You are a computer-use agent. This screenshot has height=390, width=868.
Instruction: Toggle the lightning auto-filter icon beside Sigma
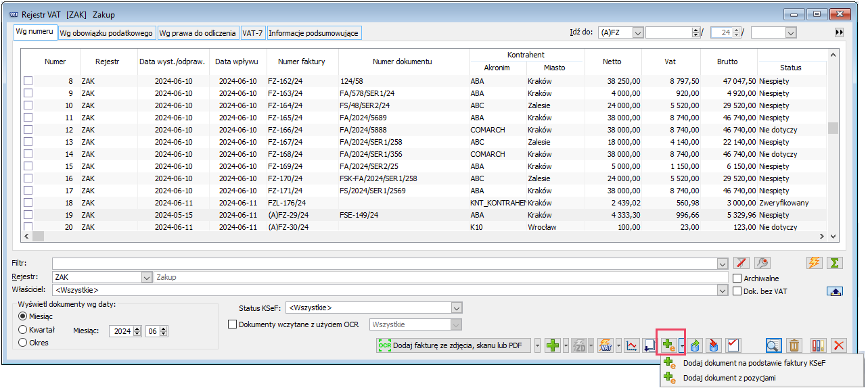[x=815, y=263]
